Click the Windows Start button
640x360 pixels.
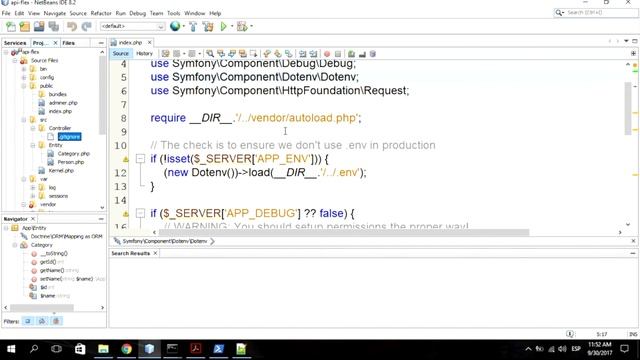tap(11, 349)
